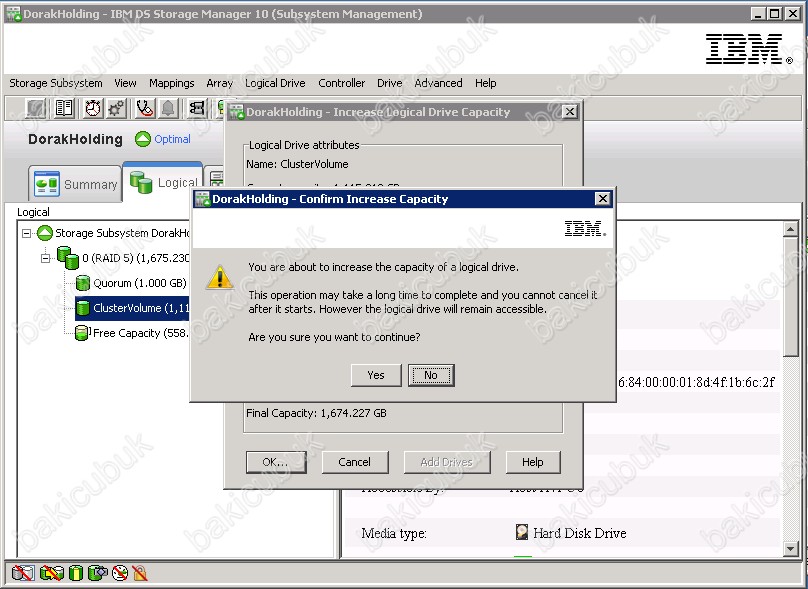
Task: Click the app icon in the main title bar
Action: point(14,14)
